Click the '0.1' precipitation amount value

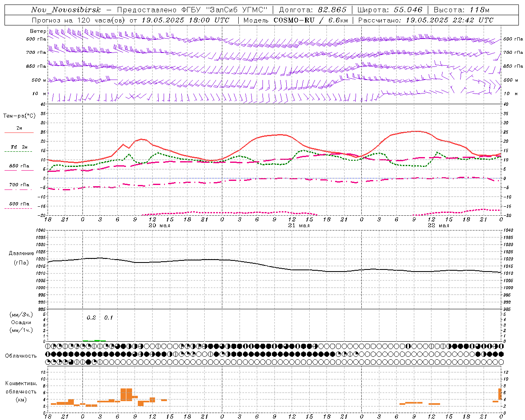click(108, 318)
